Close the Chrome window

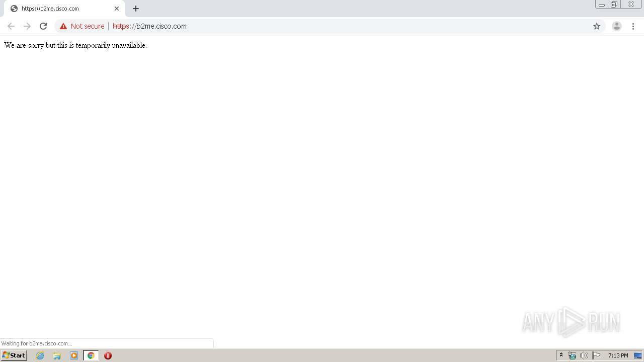pos(631,5)
